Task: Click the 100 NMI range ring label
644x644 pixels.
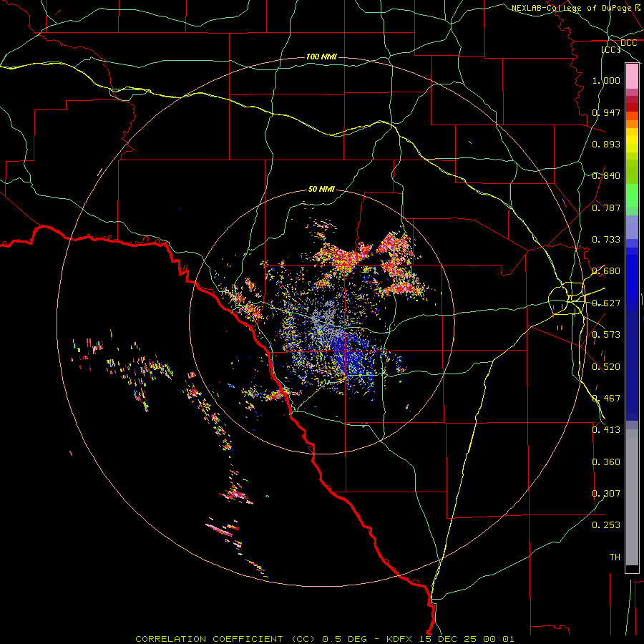Action: pos(321,57)
